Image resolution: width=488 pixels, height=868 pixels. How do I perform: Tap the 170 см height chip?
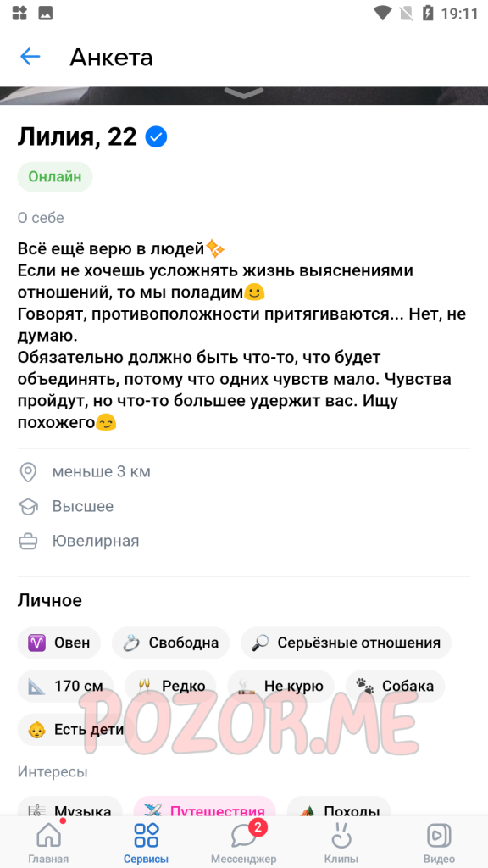65,687
